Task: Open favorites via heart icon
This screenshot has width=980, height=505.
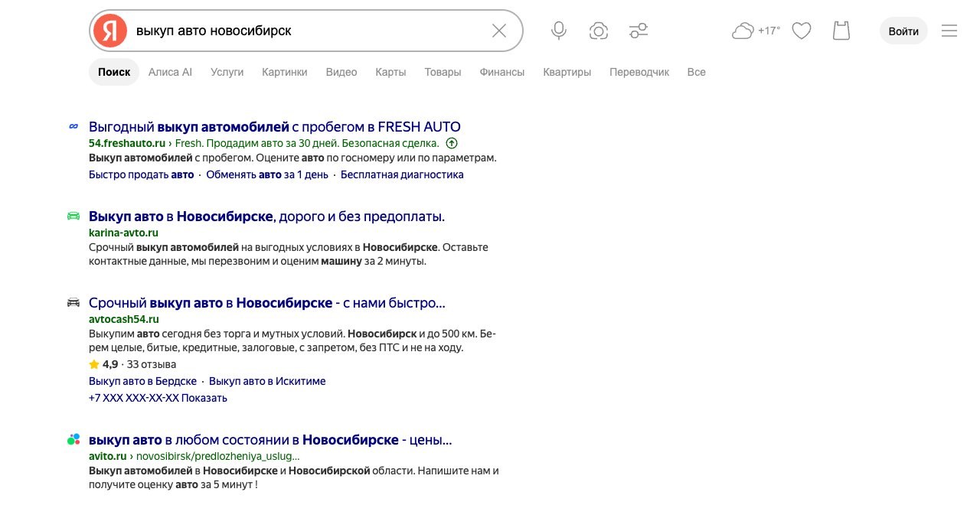Action: 802,31
